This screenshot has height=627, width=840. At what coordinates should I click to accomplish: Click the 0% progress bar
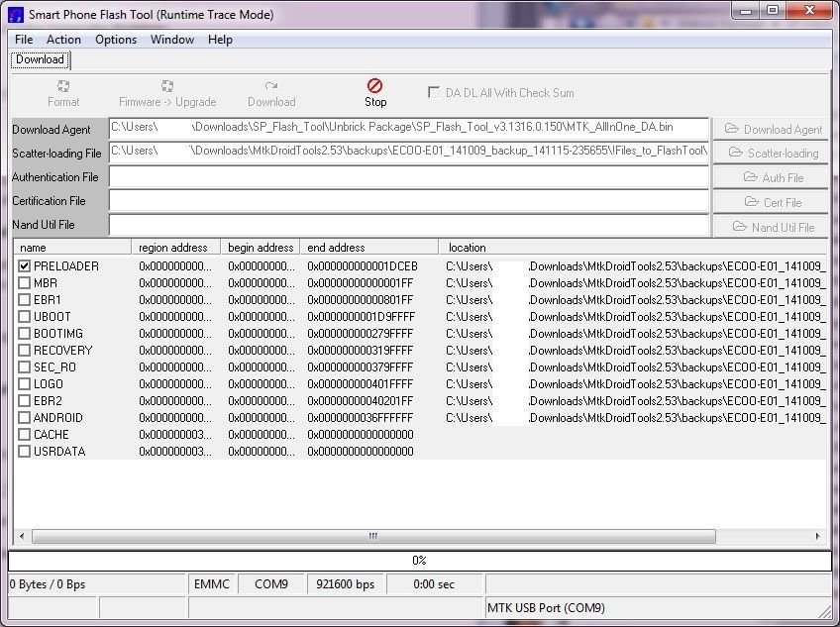[x=419, y=561]
